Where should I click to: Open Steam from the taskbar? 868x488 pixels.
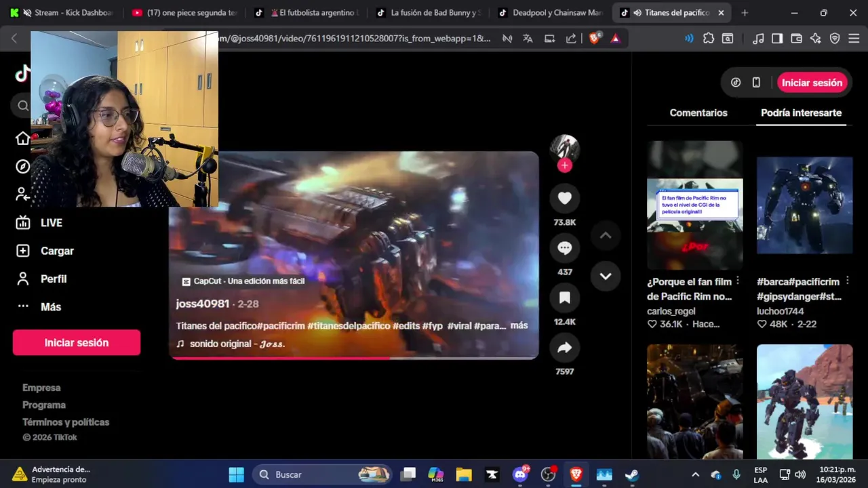click(631, 474)
